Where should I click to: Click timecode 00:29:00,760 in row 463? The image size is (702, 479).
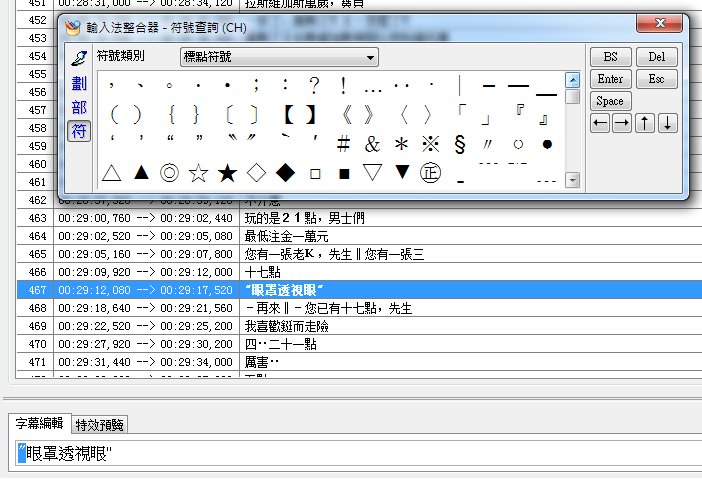[94, 218]
